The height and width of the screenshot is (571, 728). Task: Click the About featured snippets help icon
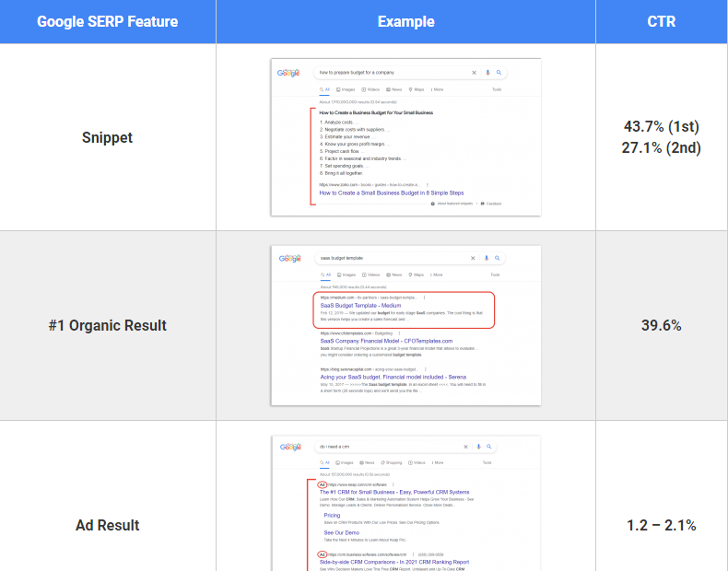click(x=433, y=204)
